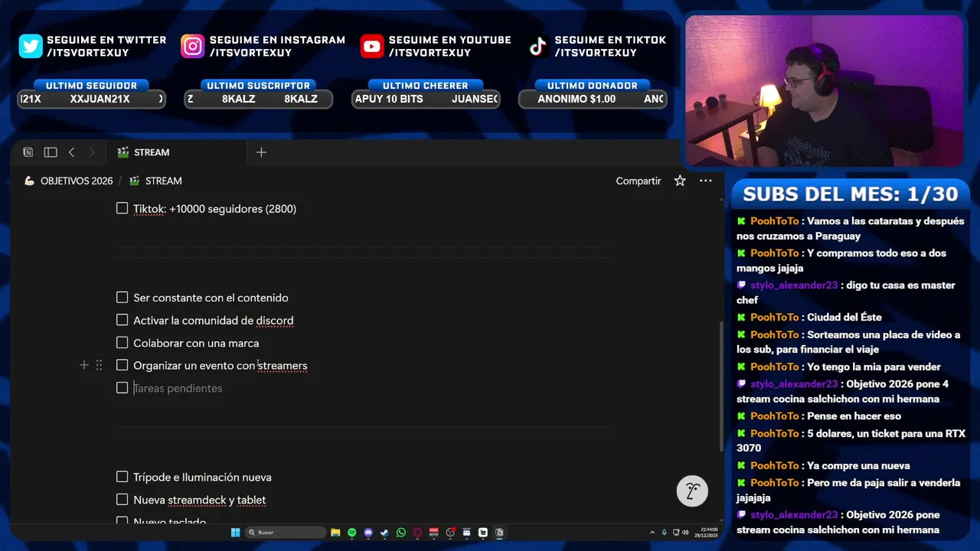This screenshot has width=980, height=551.
Task: Click taskbar clock showing 21:44
Action: [705, 533]
